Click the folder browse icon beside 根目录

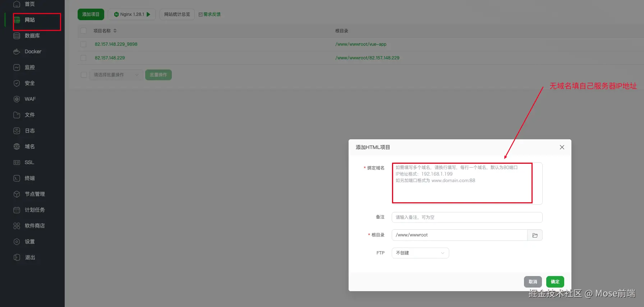pos(535,235)
